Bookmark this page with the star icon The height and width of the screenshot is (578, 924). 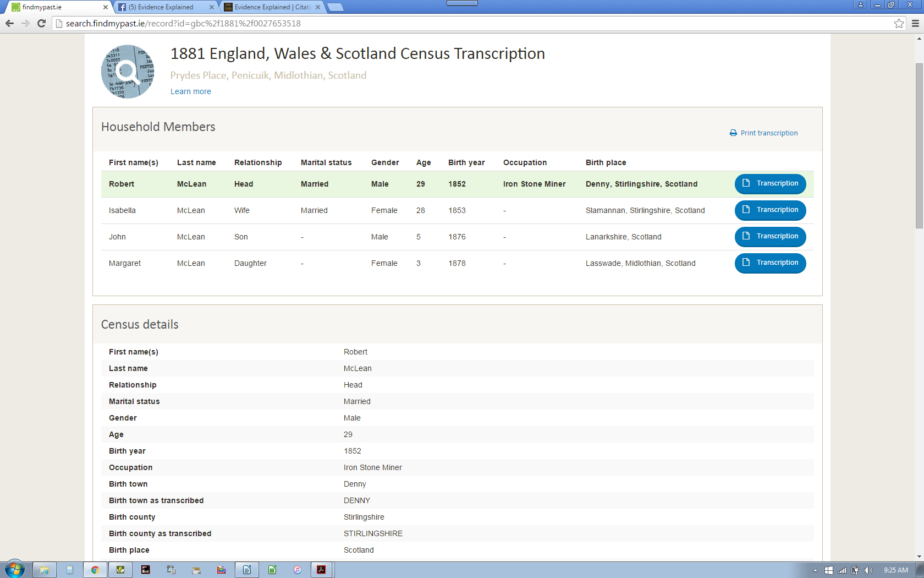pyautogui.click(x=898, y=23)
